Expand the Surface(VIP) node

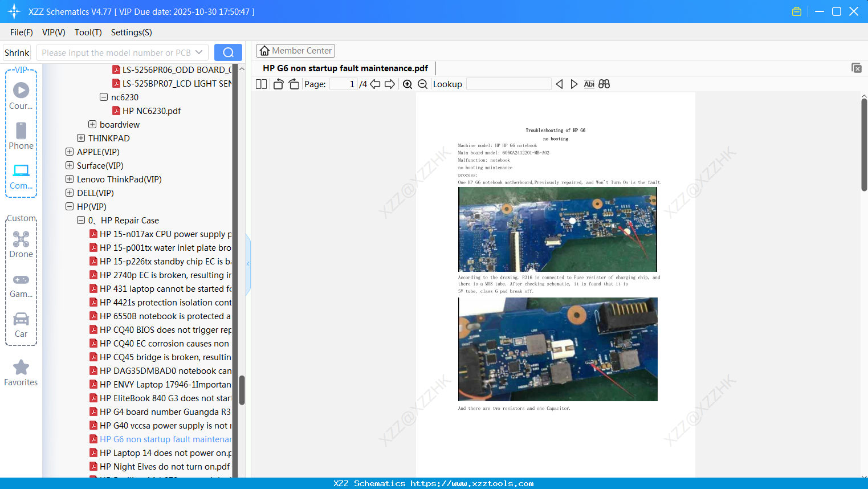point(70,166)
